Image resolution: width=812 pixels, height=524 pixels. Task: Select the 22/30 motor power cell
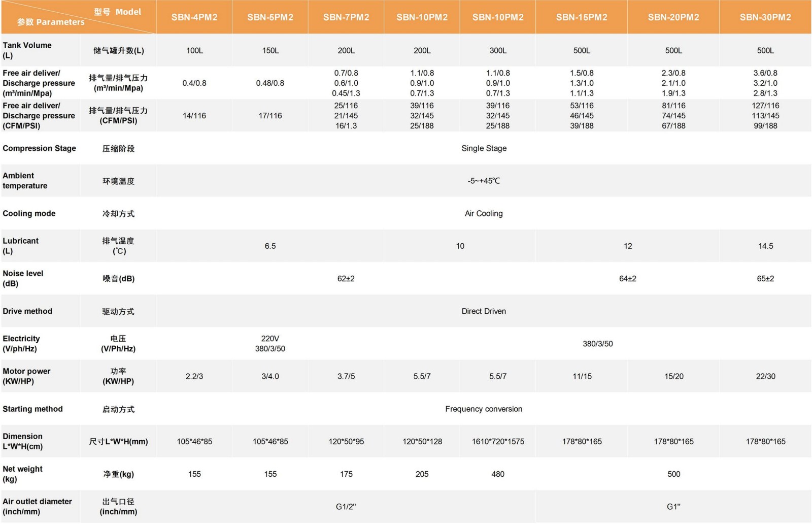(765, 376)
